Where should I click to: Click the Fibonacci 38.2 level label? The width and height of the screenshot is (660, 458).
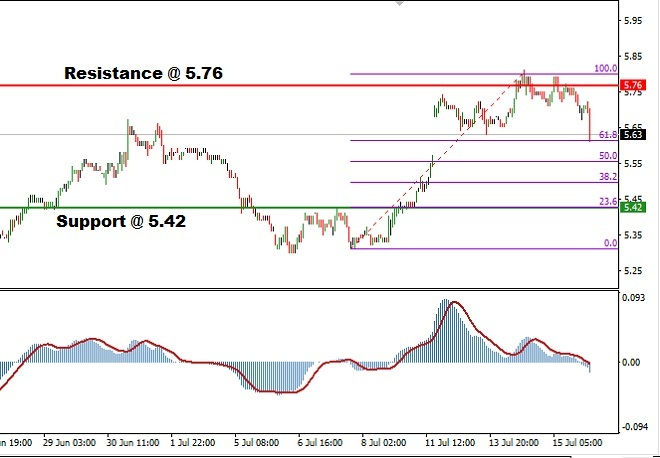[x=608, y=177]
